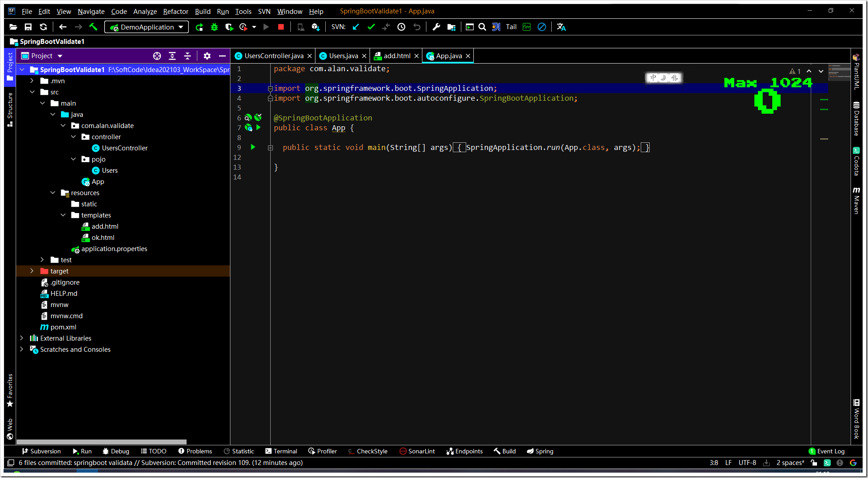Open the Refactor menu
This screenshot has height=478, width=868.
[175, 11]
